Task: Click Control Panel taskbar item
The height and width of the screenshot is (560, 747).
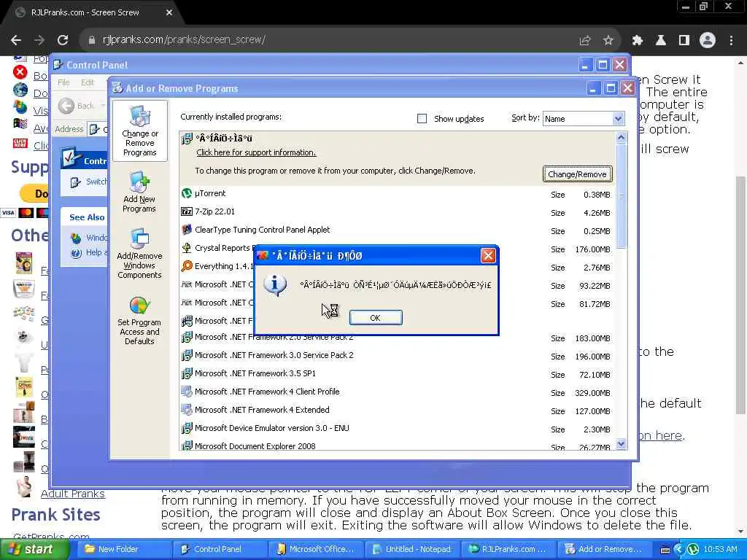Action: tap(220, 549)
